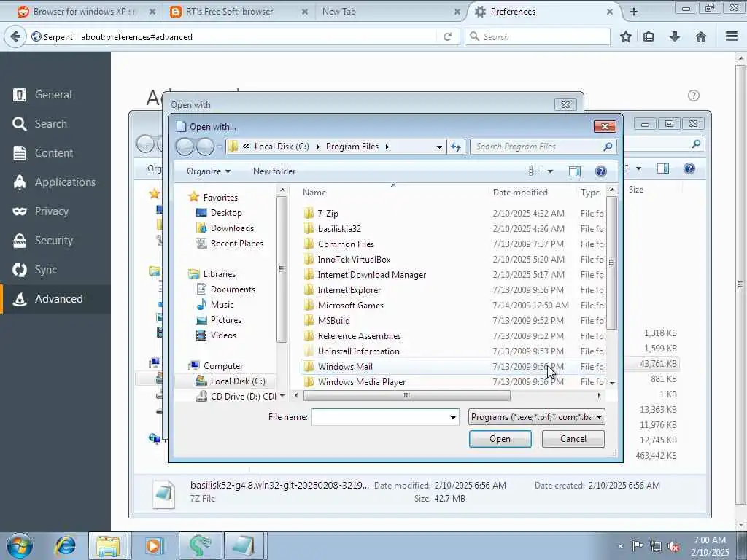This screenshot has width=747, height=560.
Task: Expand the chevron after Program Files in path
Action: 387,147
